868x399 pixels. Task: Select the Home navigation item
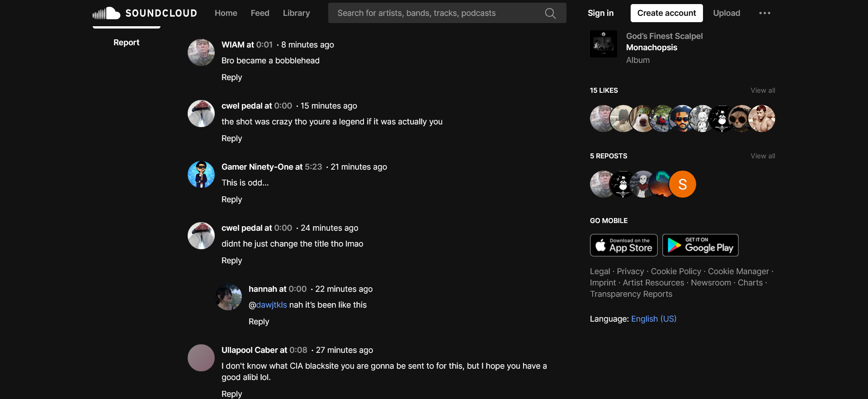(226, 13)
